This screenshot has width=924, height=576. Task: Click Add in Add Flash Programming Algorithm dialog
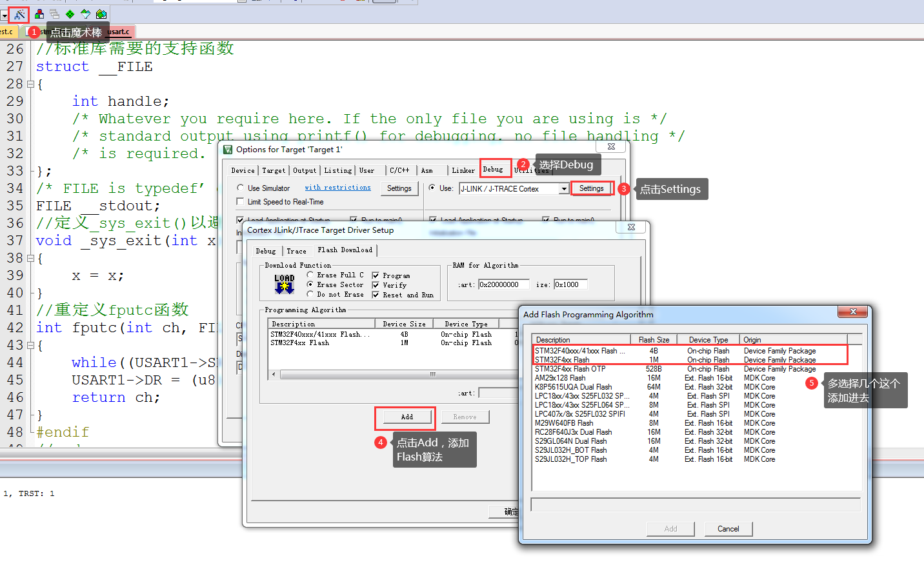671,529
